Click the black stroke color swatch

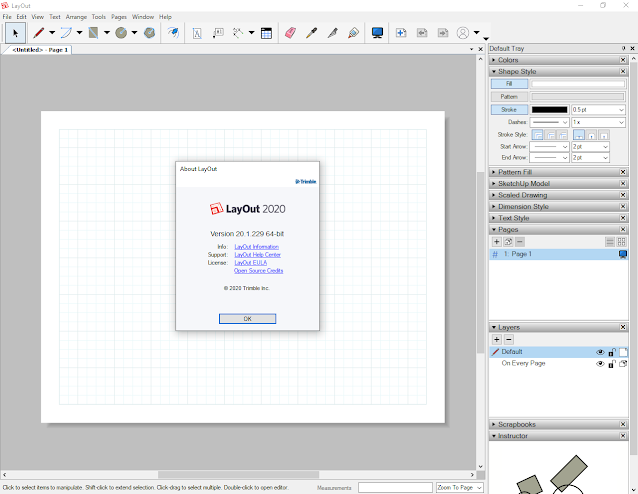(549, 109)
